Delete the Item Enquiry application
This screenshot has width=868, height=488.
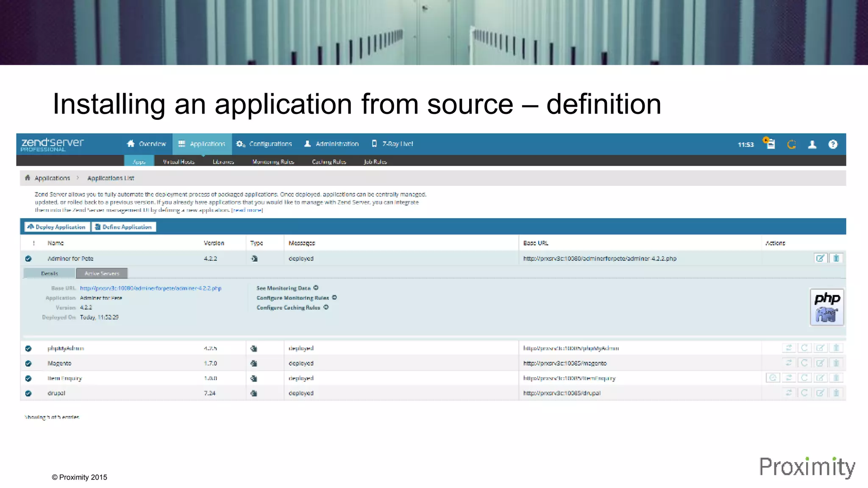[836, 377]
